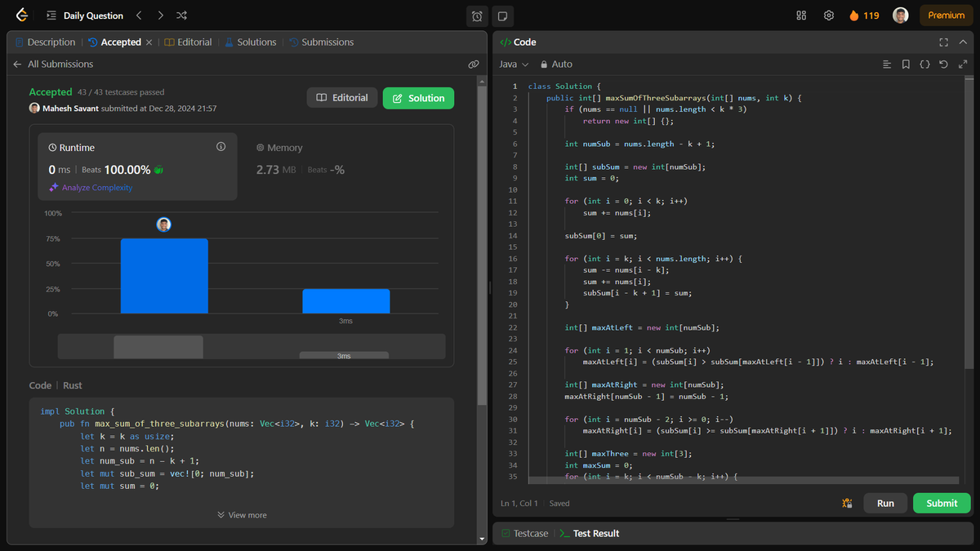The height and width of the screenshot is (551, 980).
Task: Open the notes icon in top bar
Action: tap(502, 16)
